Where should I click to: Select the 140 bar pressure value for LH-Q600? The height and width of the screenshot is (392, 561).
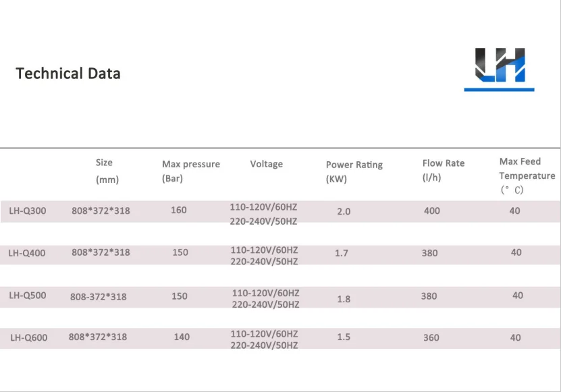[x=182, y=337]
